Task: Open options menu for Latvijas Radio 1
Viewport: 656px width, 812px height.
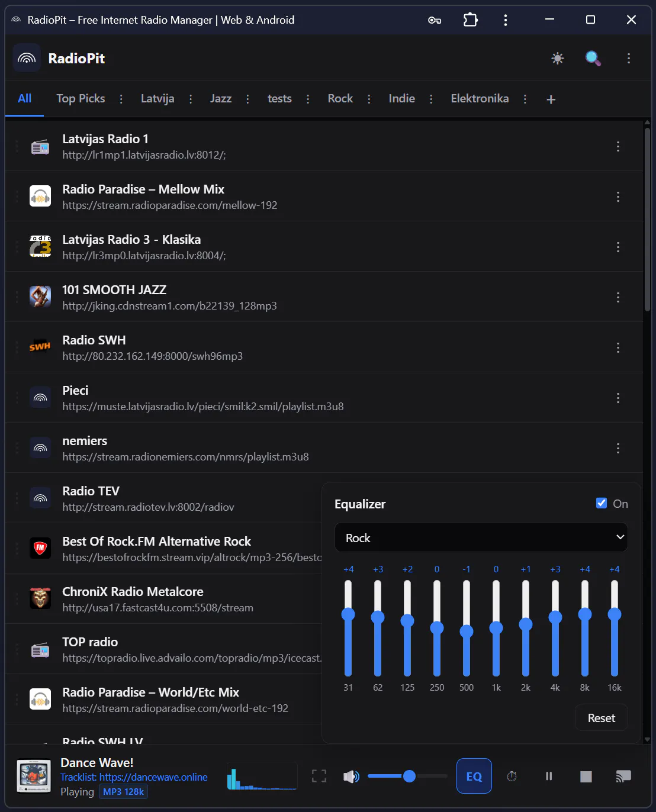Action: point(618,146)
